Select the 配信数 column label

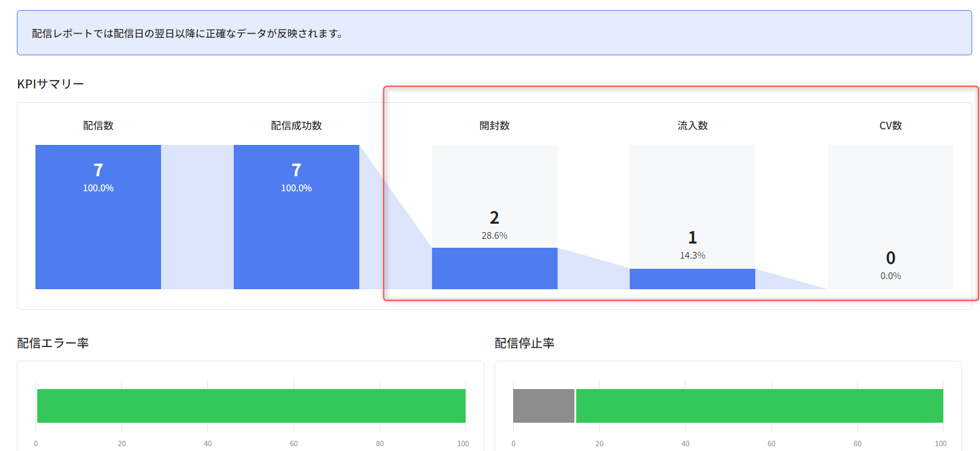98,126
